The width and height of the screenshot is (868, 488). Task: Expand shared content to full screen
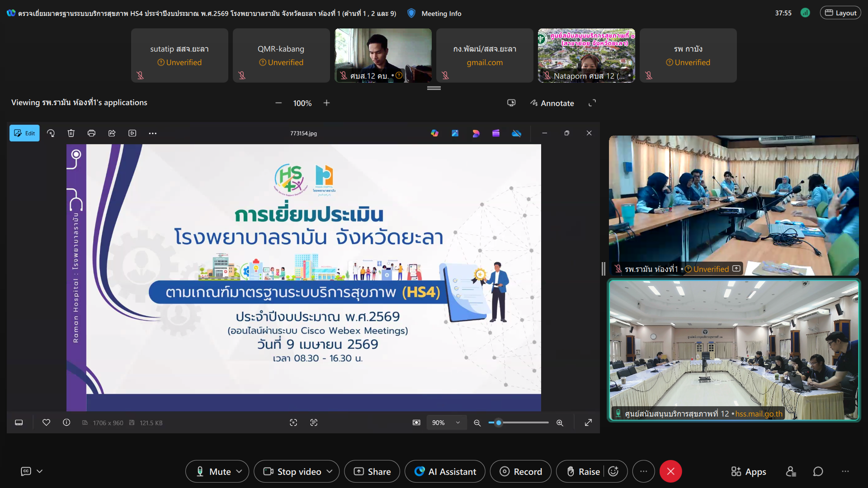click(x=592, y=103)
